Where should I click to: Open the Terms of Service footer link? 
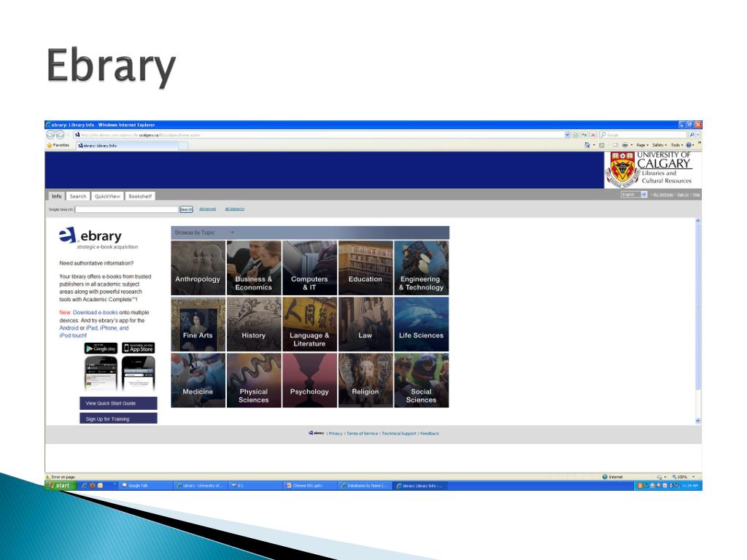pyautogui.click(x=362, y=433)
